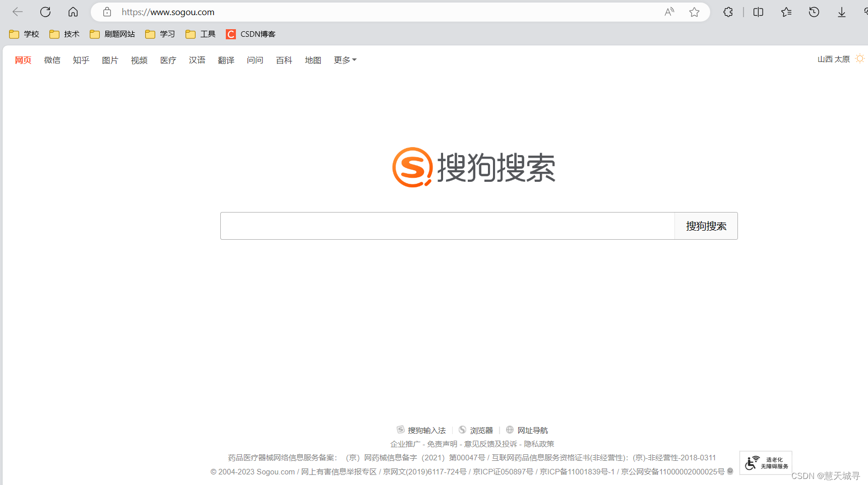Open the 隐私政策 footer link
This screenshot has height=485, width=868.
tap(539, 444)
